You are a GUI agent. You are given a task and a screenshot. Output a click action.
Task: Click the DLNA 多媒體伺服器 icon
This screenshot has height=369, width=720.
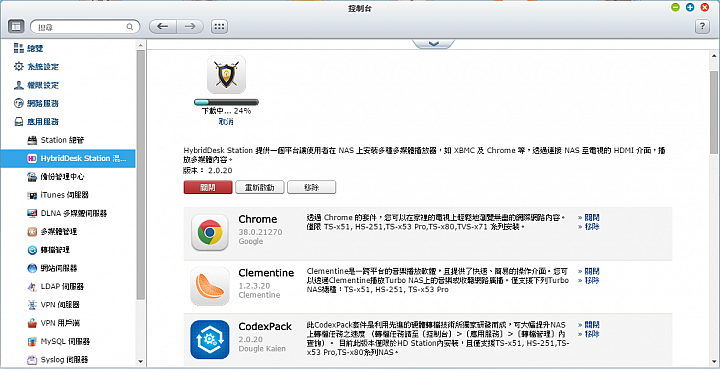tap(32, 213)
